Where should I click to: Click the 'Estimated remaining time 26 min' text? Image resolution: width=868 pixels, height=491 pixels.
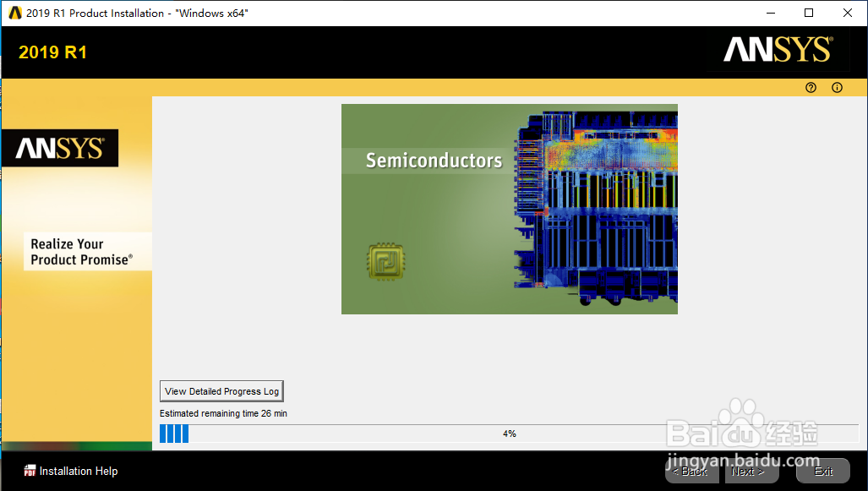(x=223, y=413)
